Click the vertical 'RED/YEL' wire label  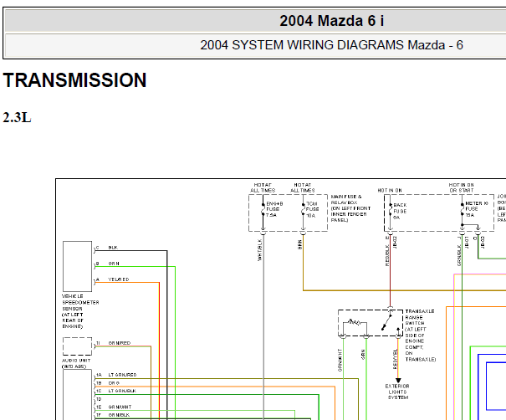(395, 359)
